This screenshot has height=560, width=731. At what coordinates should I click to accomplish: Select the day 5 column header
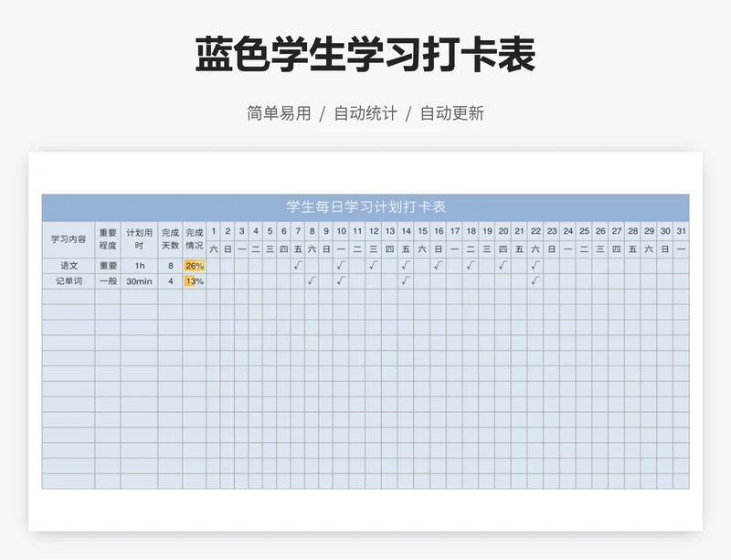[x=270, y=231]
